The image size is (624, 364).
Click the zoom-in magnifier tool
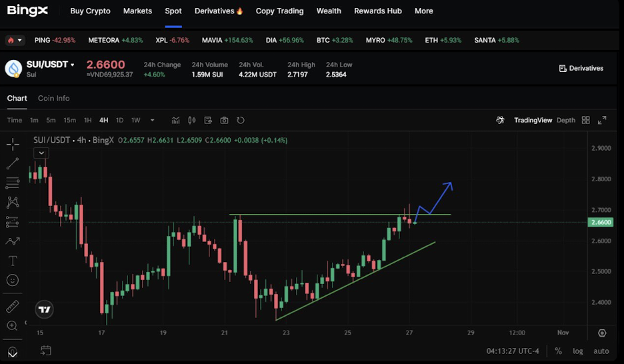13,326
